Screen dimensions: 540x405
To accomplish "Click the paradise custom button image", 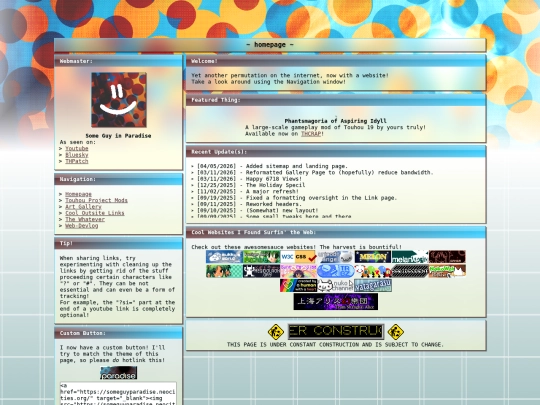I will tap(118, 373).
